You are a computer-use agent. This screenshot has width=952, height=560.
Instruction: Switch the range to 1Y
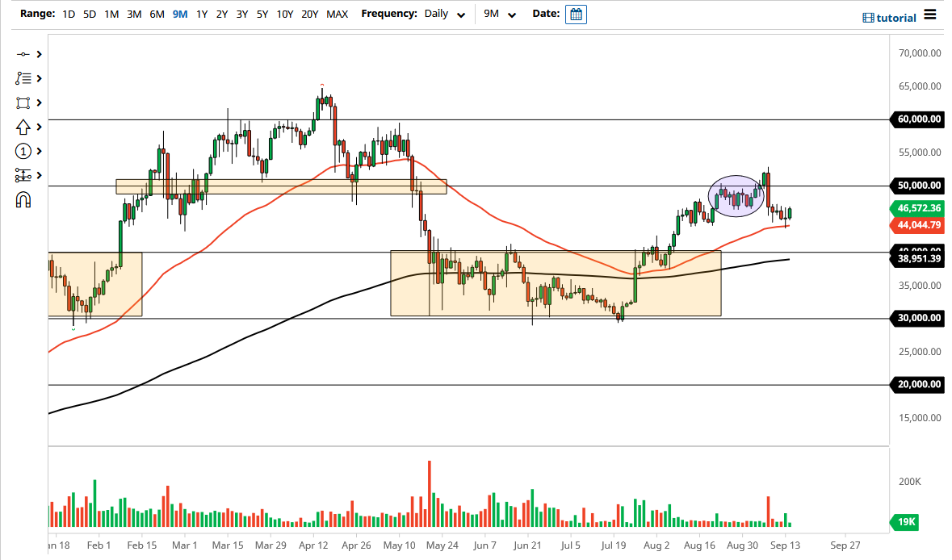(202, 14)
